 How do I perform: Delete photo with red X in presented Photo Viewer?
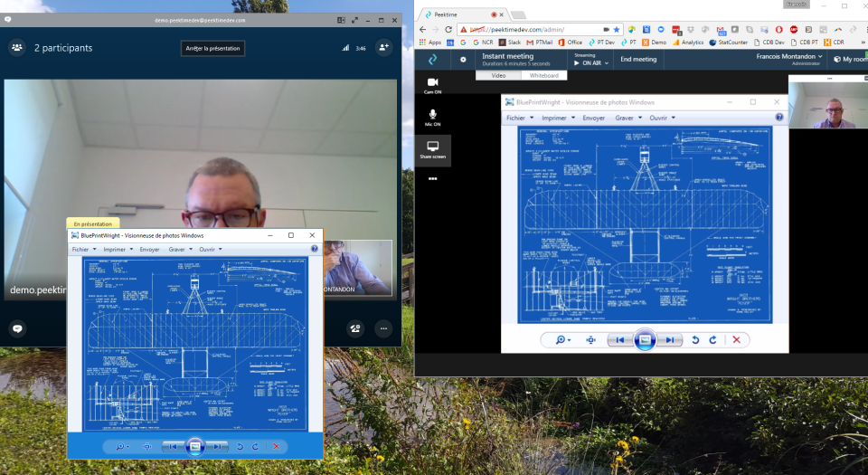(x=277, y=447)
